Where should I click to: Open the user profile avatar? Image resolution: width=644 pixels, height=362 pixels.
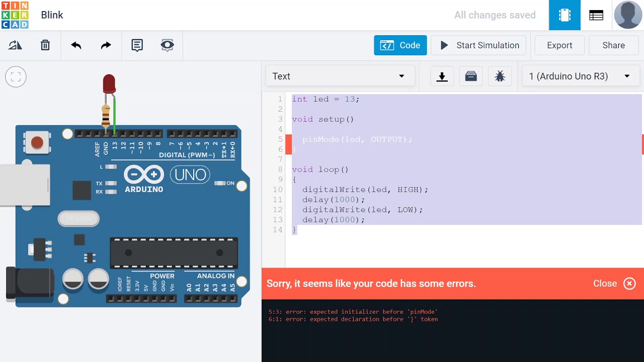(x=628, y=15)
